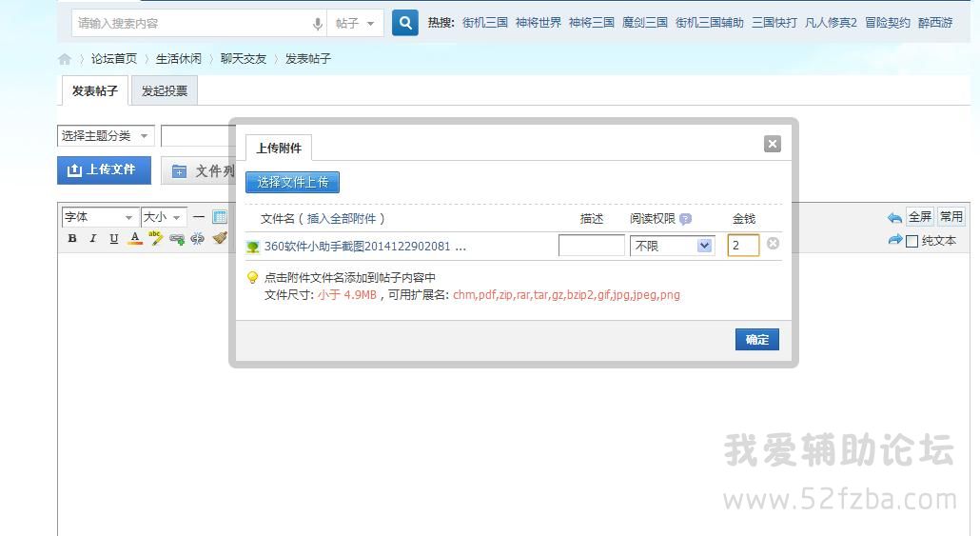
Task: Click hot search link 魔剑三国
Action: (645, 23)
